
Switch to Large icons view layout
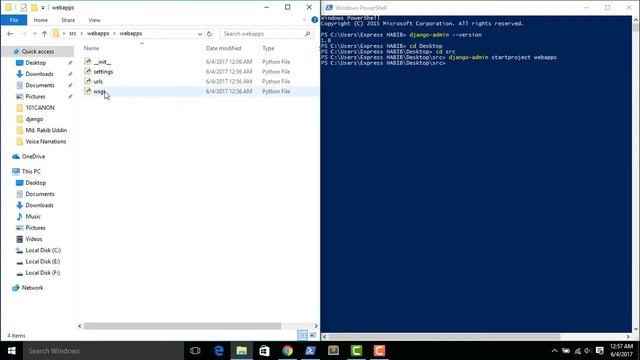(x=313, y=335)
